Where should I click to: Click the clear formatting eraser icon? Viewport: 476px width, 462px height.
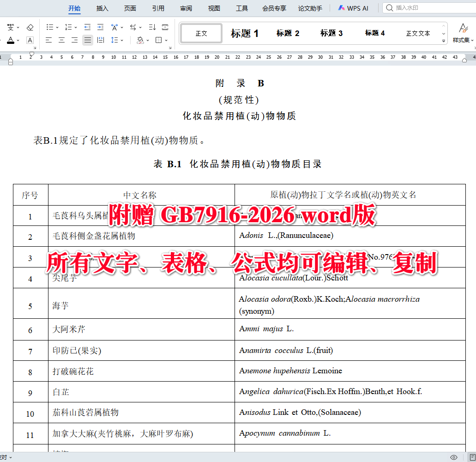tap(30, 27)
